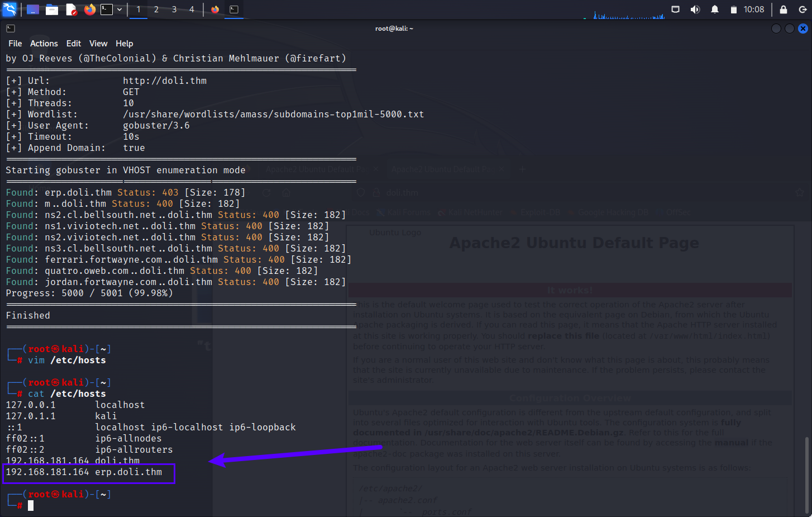Click the ns3.cl.bellsouth.net result line

click(176, 248)
